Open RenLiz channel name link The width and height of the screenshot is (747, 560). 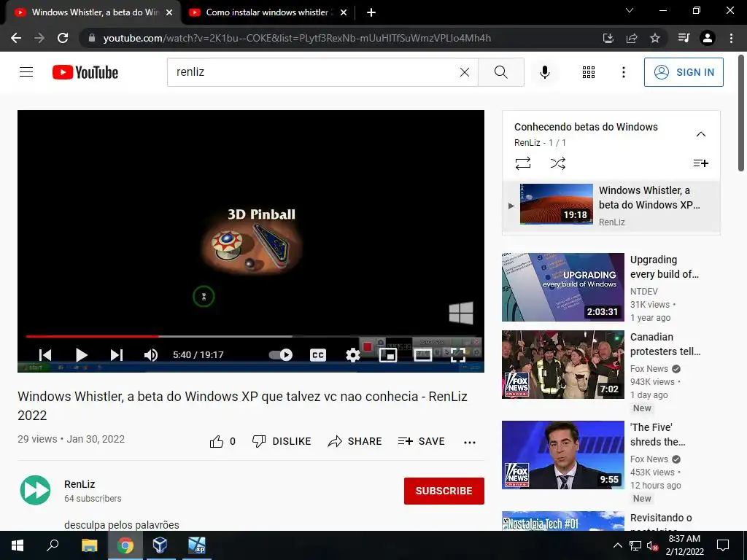click(80, 484)
